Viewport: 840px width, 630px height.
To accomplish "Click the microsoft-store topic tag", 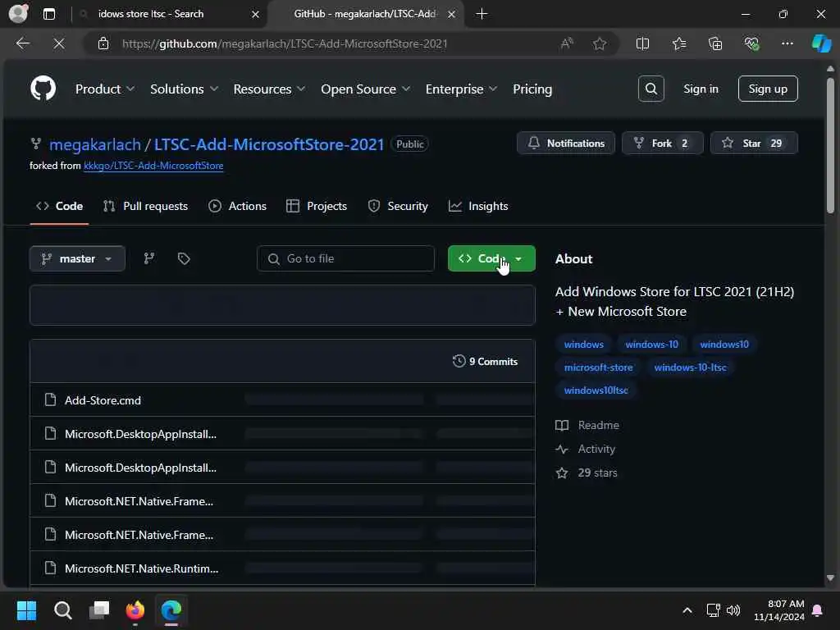I will pyautogui.click(x=598, y=367).
